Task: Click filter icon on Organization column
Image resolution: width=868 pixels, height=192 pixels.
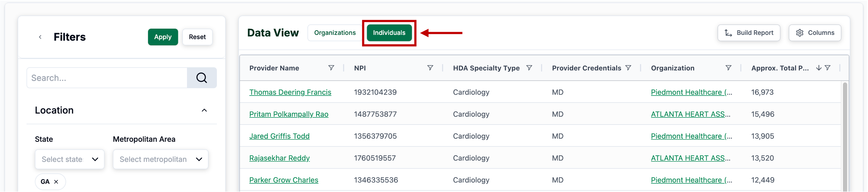Action: coord(728,68)
